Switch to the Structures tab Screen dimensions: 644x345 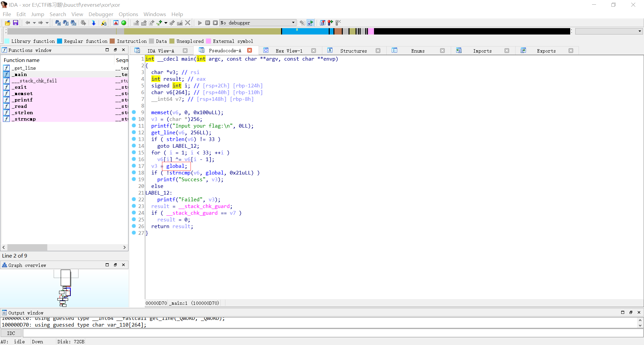coord(353,51)
